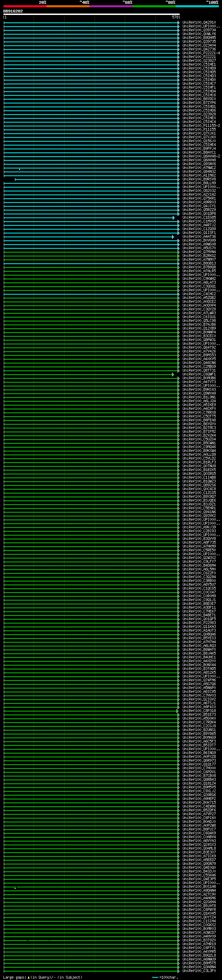Select hit label UniRef100_Q156J0
This screenshot has height=980, width=222.
tap(199, 141)
